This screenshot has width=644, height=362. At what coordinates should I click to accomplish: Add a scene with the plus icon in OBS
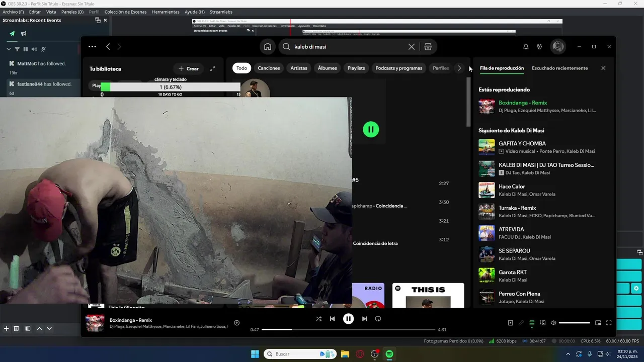pyautogui.click(x=7, y=328)
